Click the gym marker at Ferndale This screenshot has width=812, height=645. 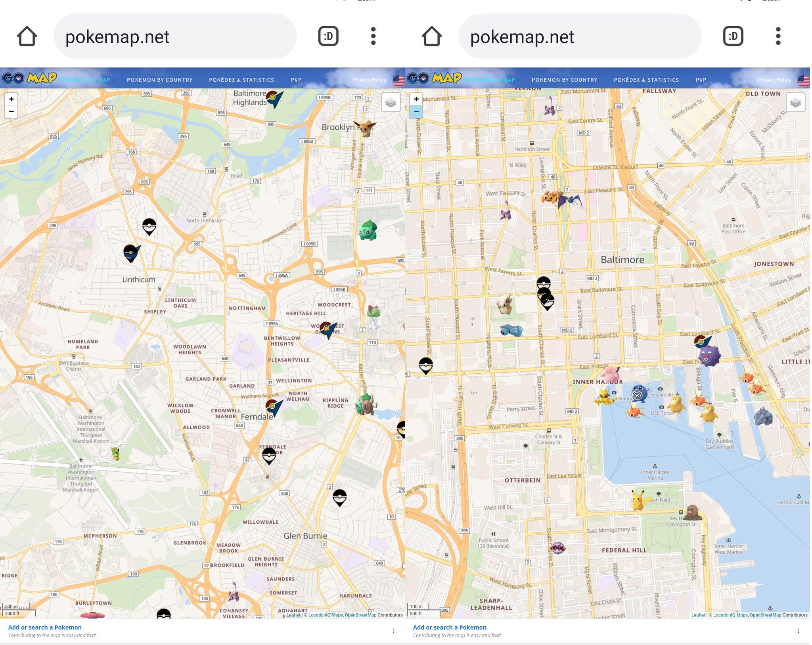click(x=274, y=408)
